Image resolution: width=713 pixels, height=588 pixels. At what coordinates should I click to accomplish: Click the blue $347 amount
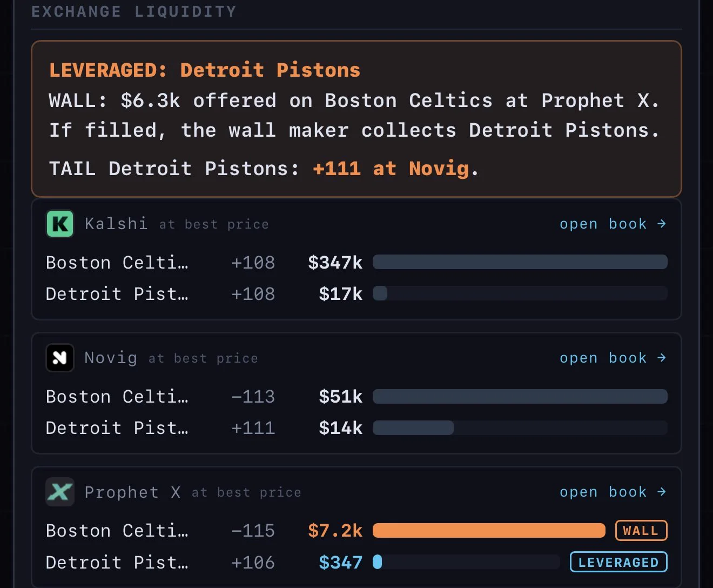[341, 563]
